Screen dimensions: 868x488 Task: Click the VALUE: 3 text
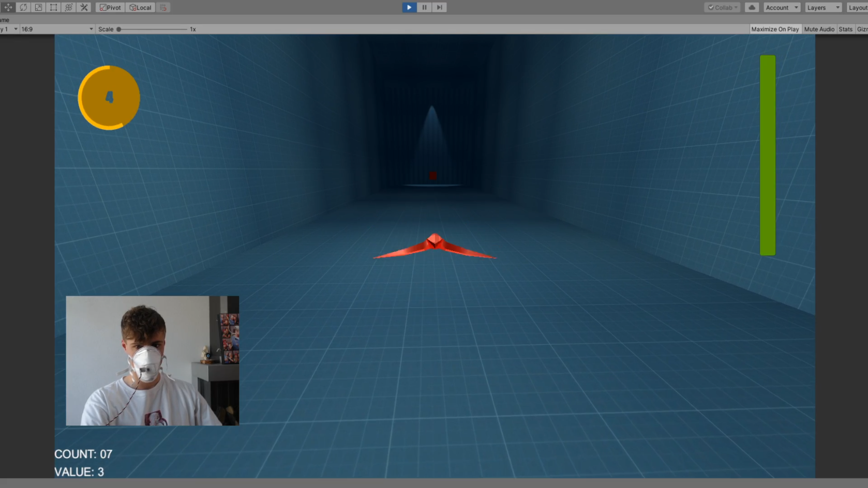[79, 471]
